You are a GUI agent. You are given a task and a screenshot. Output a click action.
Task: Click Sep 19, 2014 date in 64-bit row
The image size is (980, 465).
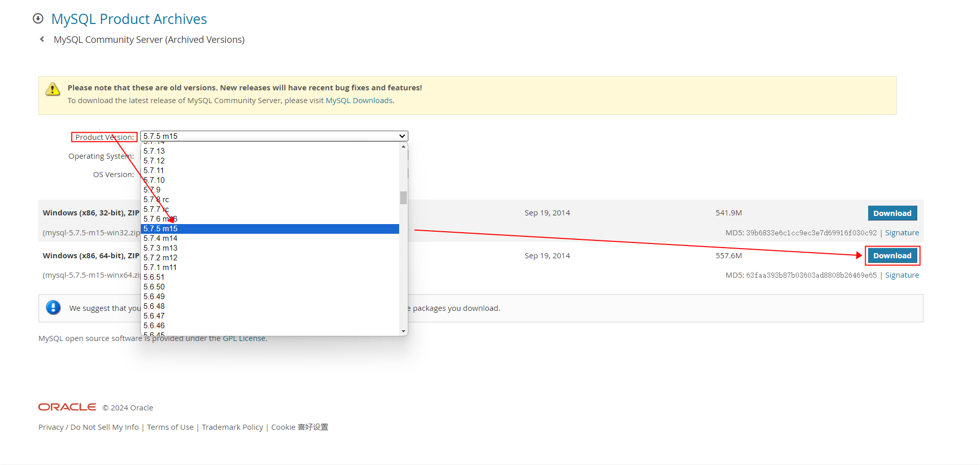pyautogui.click(x=547, y=256)
